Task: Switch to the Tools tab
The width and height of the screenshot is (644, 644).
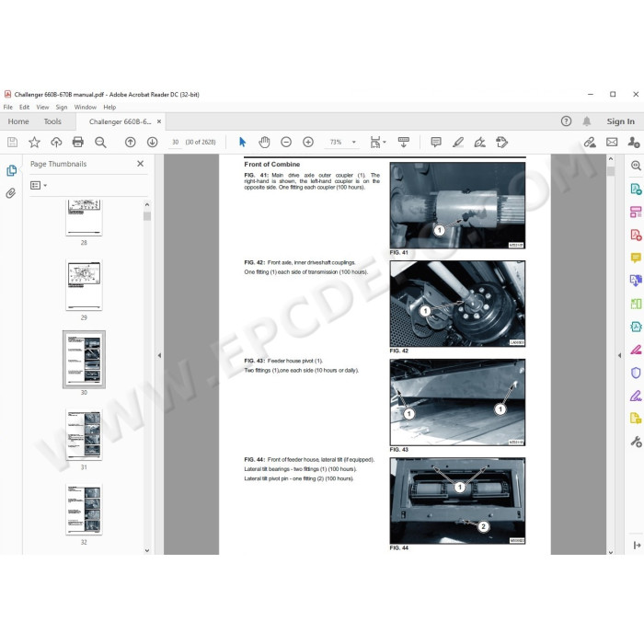Action: [x=52, y=121]
